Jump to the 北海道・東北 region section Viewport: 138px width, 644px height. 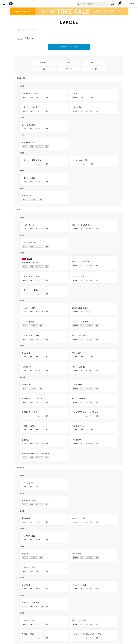[x=44, y=62]
